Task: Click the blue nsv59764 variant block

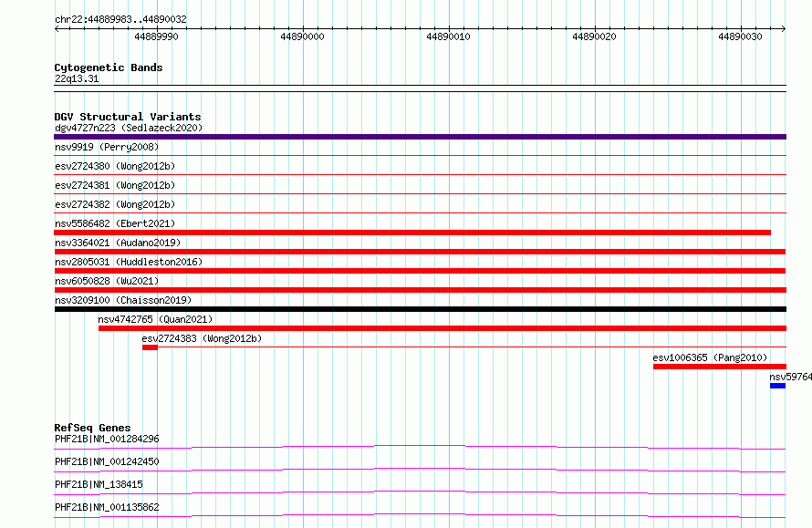Action: [778, 386]
